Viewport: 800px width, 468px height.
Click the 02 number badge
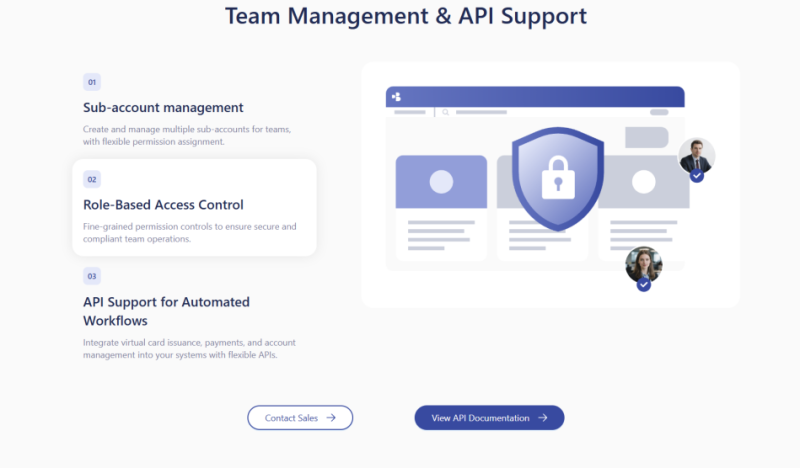[x=92, y=180]
